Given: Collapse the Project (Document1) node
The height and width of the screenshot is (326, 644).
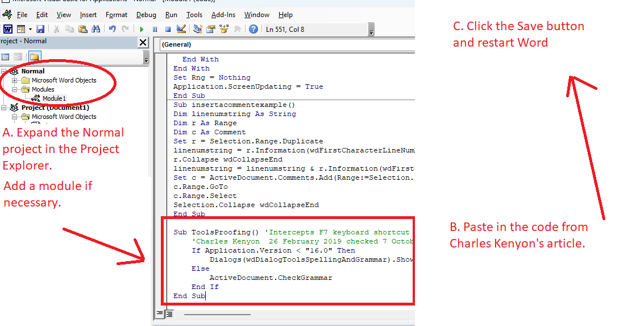Looking at the screenshot, I should point(4,108).
